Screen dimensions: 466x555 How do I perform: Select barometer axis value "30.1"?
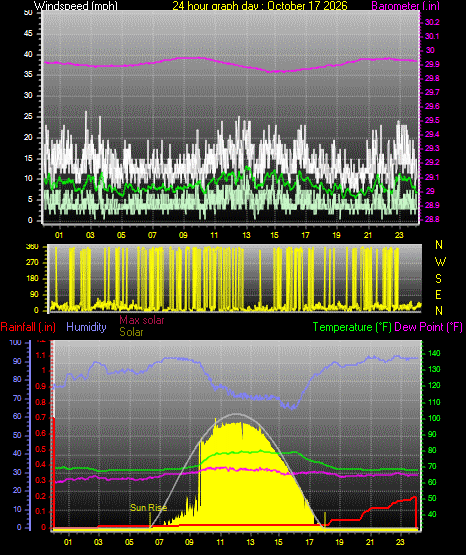click(432, 36)
